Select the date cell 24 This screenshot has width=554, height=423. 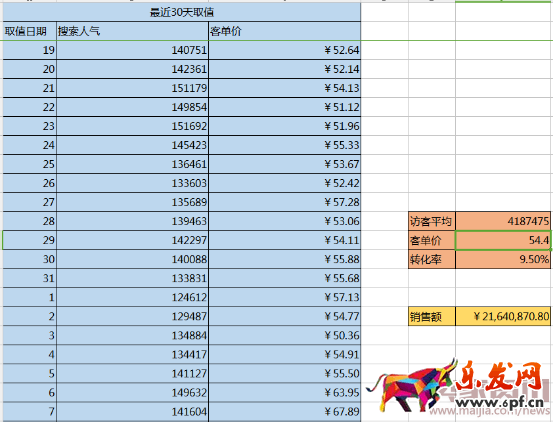(x=30, y=146)
